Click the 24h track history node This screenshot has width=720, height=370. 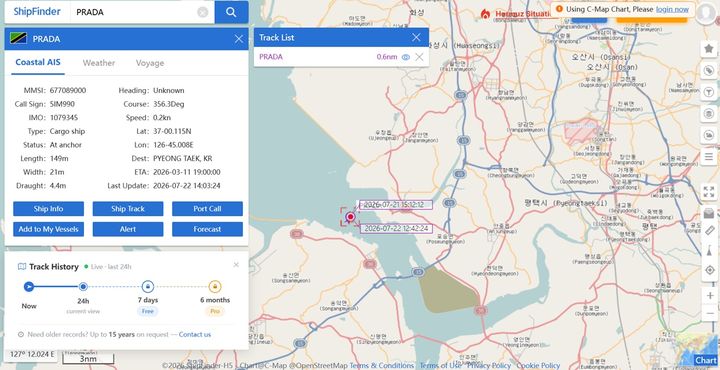coord(83,287)
